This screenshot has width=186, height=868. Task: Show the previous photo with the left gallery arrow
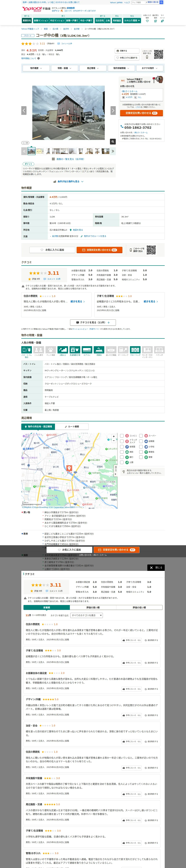coord(24,110)
